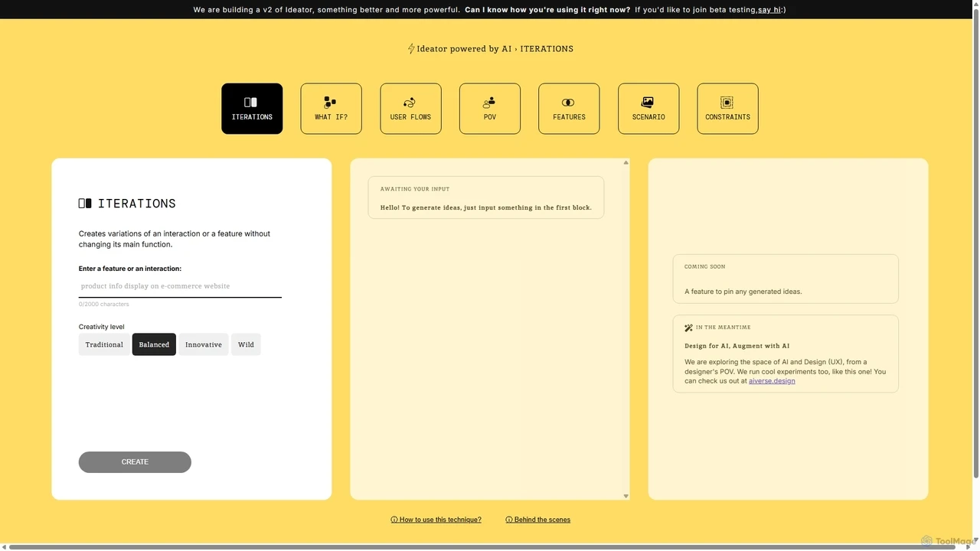Set creativity level to Traditional

pyautogui.click(x=104, y=344)
